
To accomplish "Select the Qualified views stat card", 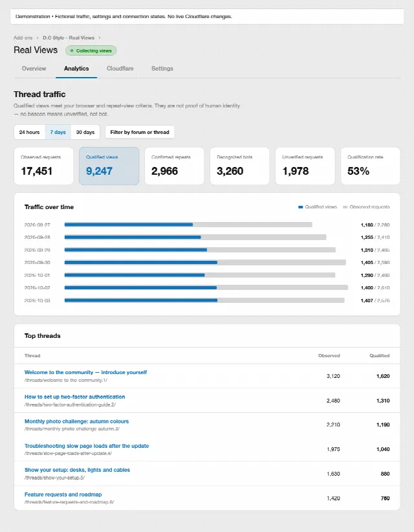I will click(x=109, y=166).
